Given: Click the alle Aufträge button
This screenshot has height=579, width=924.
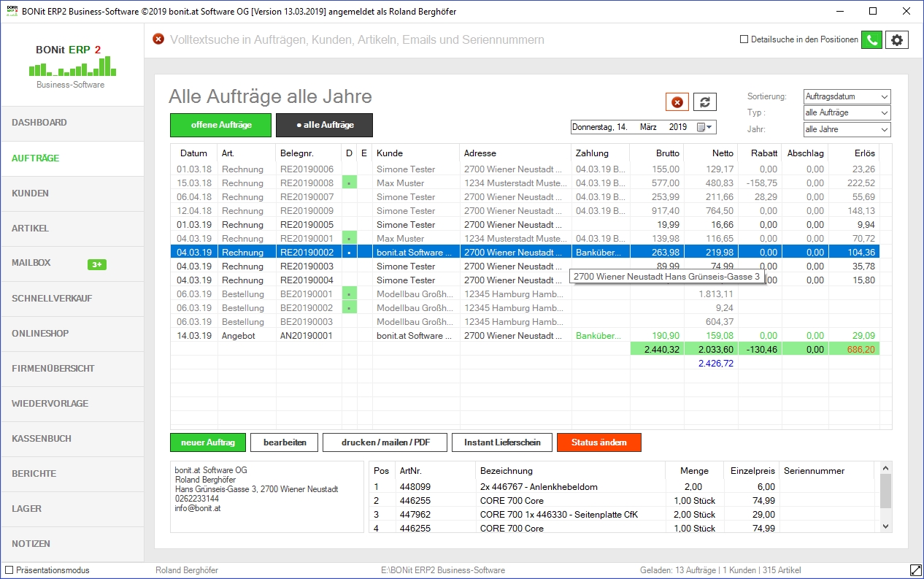Looking at the screenshot, I should click(x=324, y=125).
